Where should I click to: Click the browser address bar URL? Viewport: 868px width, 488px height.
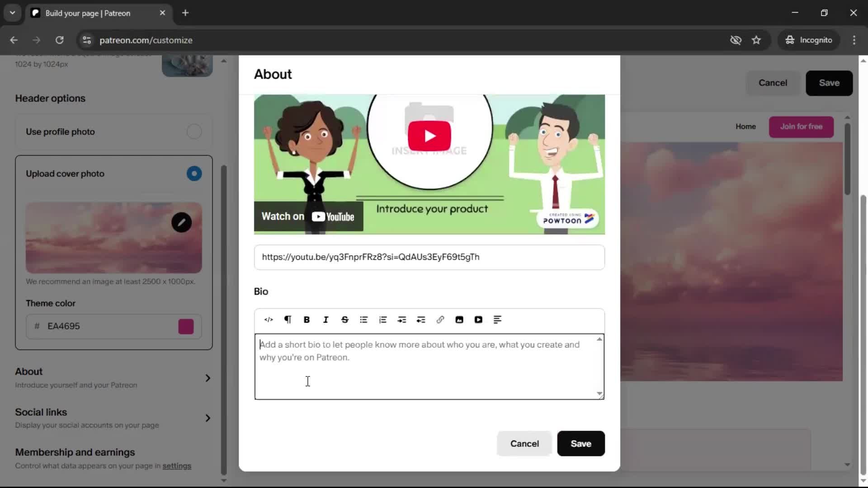tap(146, 40)
